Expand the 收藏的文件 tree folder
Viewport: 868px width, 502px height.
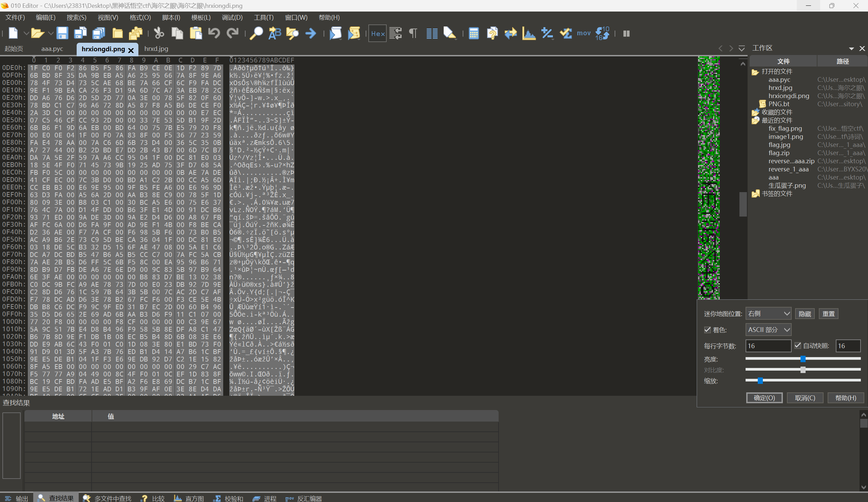pos(755,112)
